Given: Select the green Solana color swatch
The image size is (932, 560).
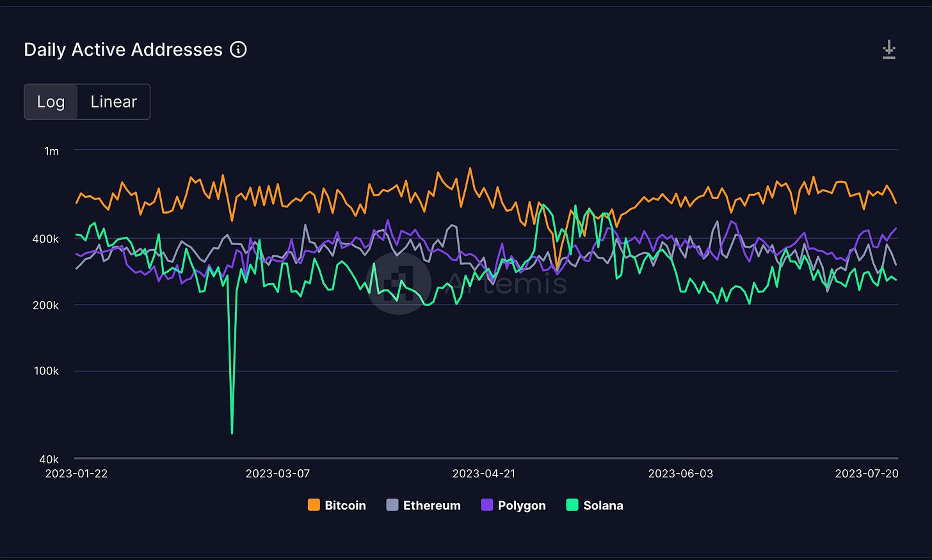Looking at the screenshot, I should click(572, 505).
